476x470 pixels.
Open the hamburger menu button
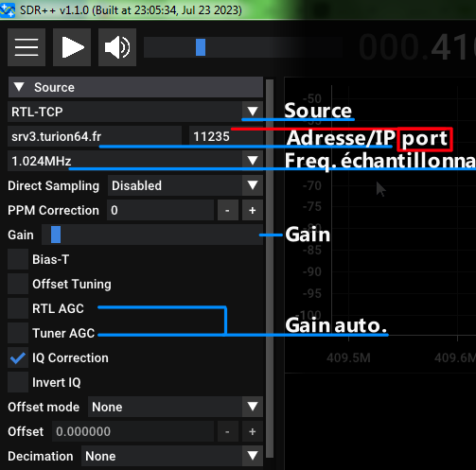coord(26,47)
